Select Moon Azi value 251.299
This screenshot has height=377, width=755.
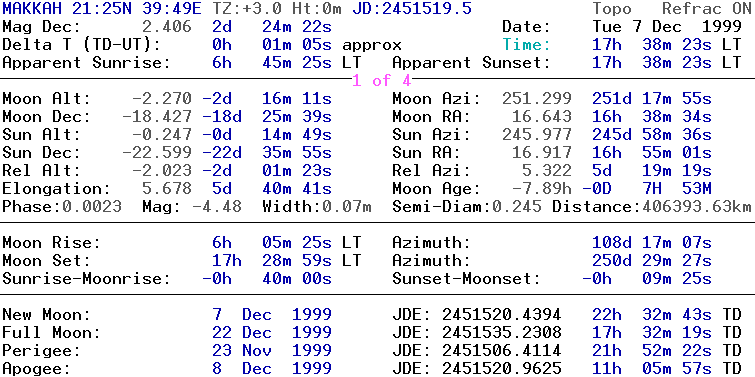537,99
